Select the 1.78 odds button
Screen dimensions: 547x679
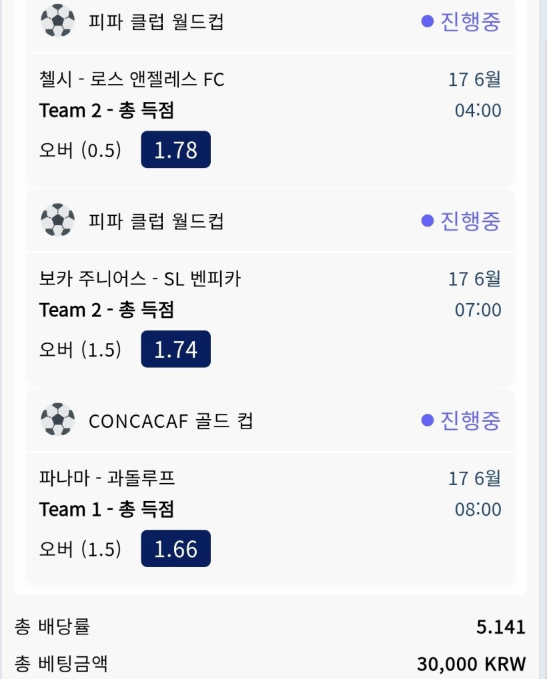tap(176, 150)
